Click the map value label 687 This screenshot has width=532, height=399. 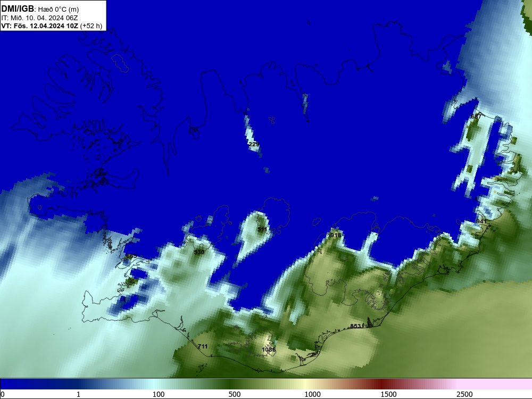(476, 117)
